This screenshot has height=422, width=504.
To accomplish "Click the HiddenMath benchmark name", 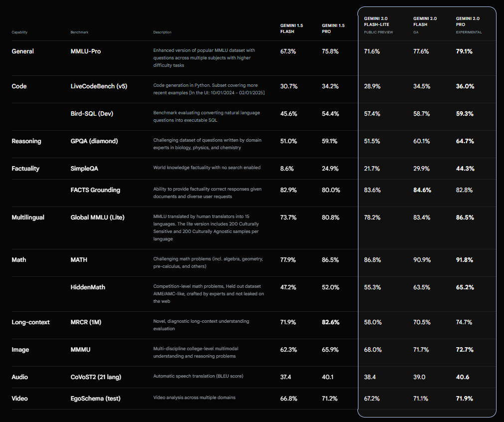I will click(88, 287).
